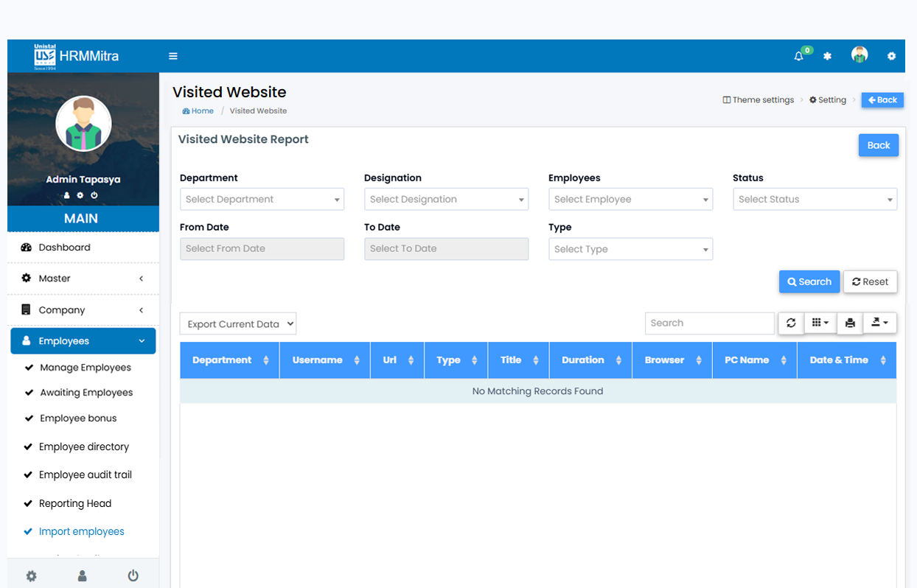Sort table by Duration column
The width and height of the screenshot is (917, 588).
coord(590,360)
